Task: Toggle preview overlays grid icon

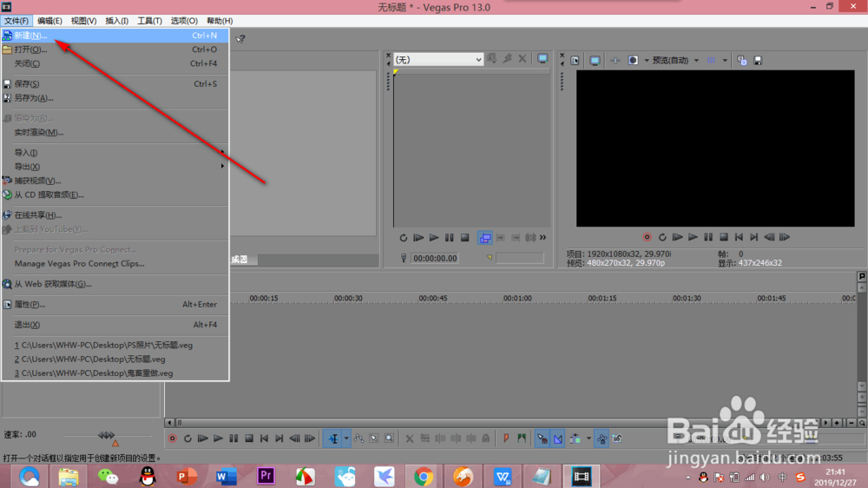Action: (x=712, y=61)
